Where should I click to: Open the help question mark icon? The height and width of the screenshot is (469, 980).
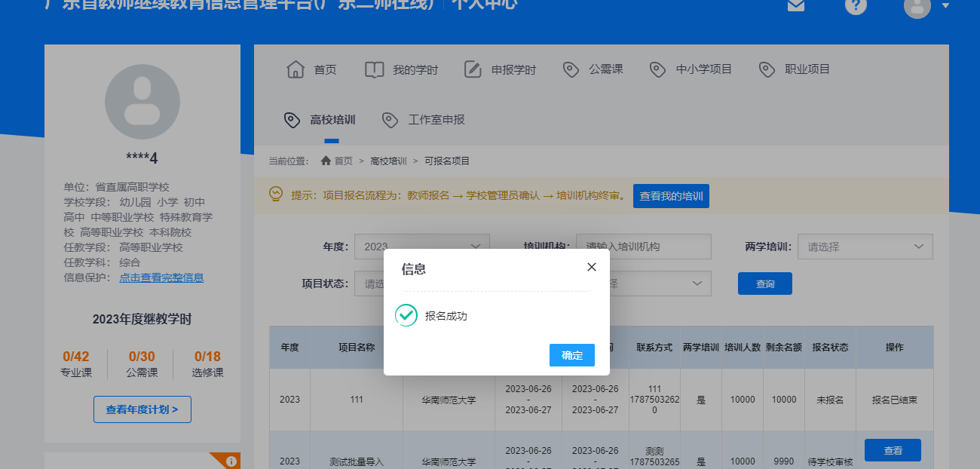(856, 6)
